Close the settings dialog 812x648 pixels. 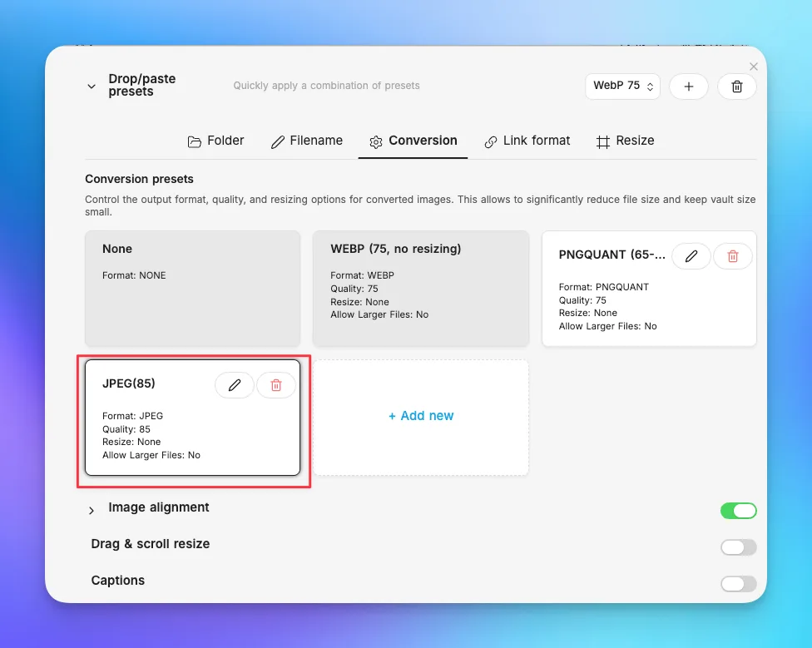[754, 67]
